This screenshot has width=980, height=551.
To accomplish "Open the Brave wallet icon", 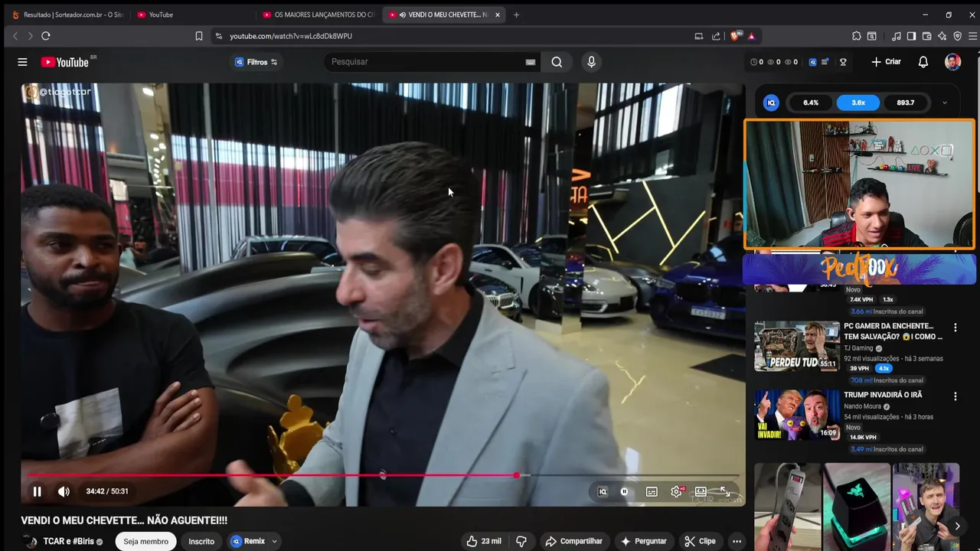I will [926, 36].
